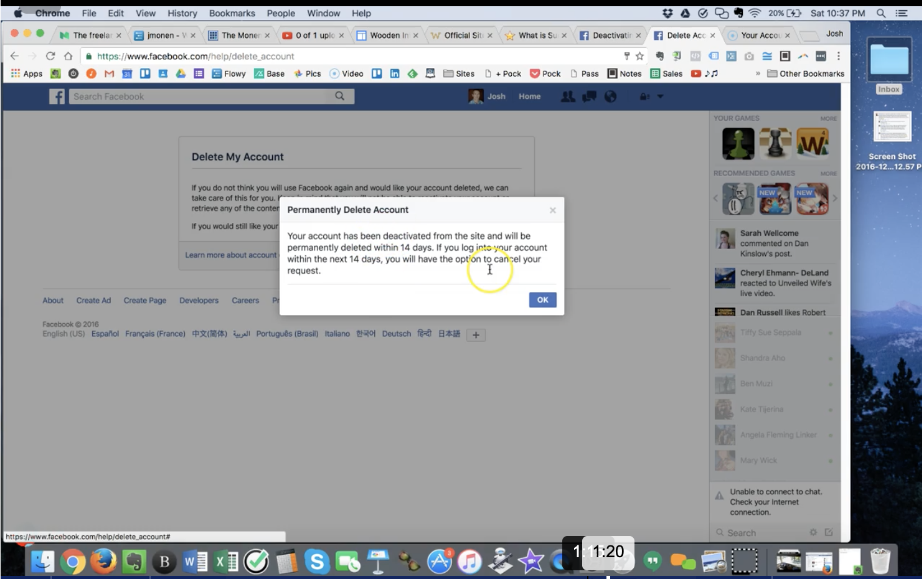Open the Google Drive bookmark icon
924x579 pixels.
click(181, 73)
